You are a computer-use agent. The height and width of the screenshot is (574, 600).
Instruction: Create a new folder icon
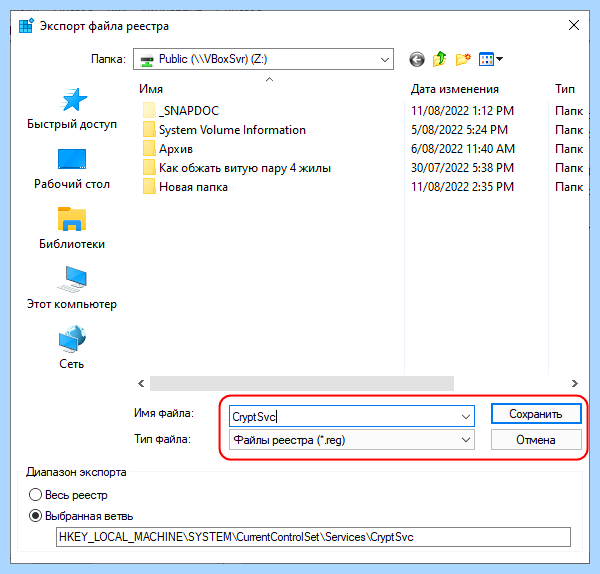point(463,59)
